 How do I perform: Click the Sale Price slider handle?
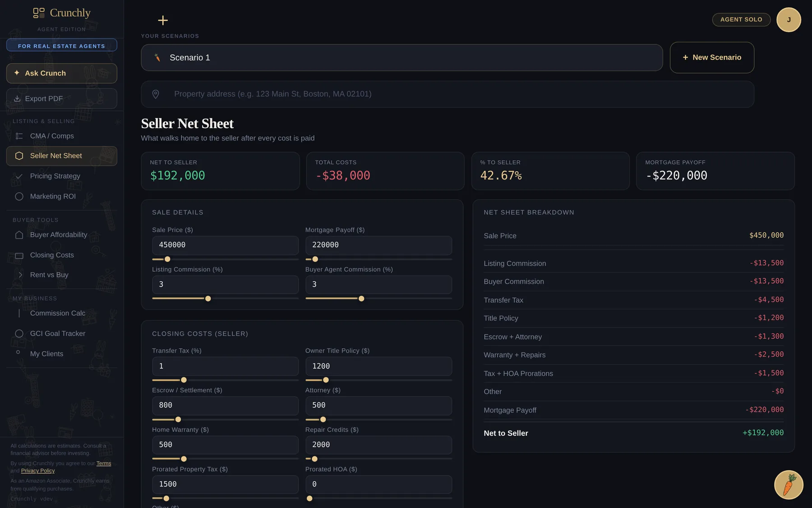[x=167, y=259]
